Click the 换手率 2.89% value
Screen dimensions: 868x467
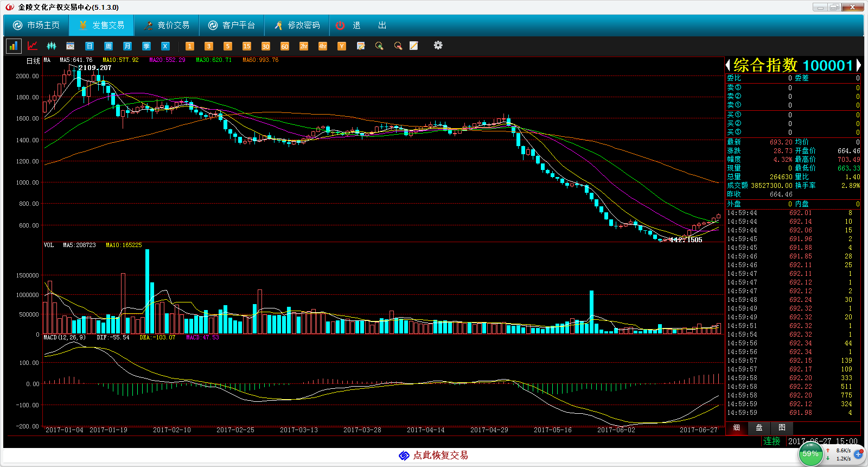pyautogui.click(x=851, y=186)
